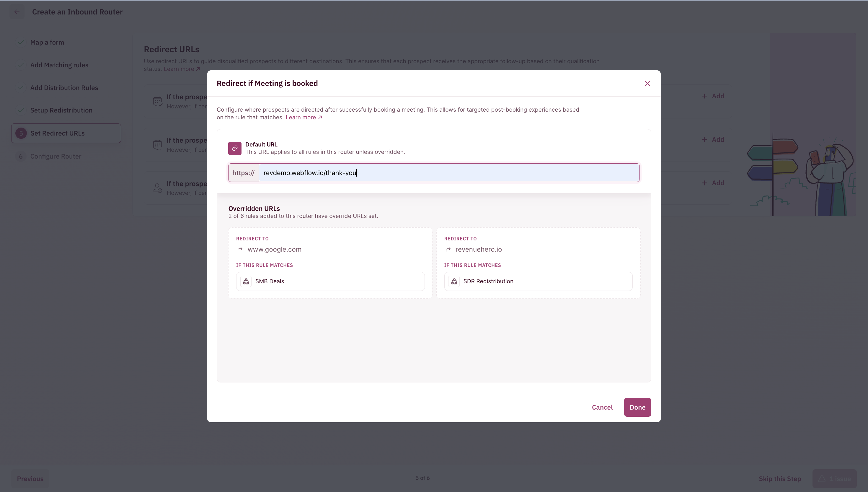Viewport: 868px width, 492px height.
Task: Open the Add Distribution Rules step
Action: pyautogui.click(x=64, y=87)
